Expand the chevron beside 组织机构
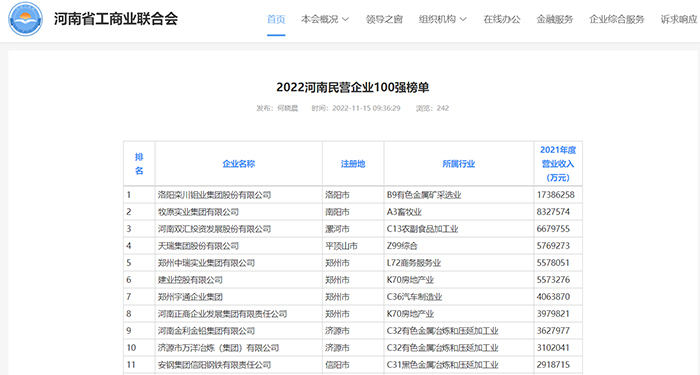 pos(463,19)
